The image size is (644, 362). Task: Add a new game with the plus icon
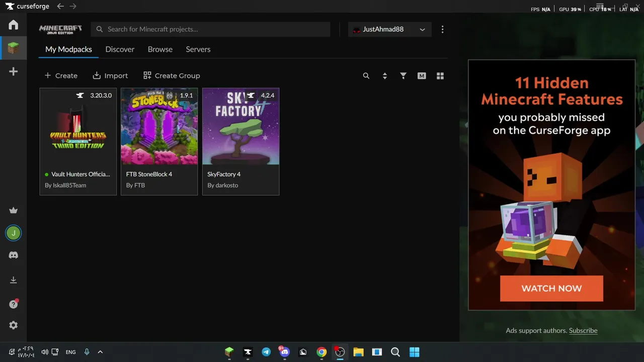(x=14, y=71)
